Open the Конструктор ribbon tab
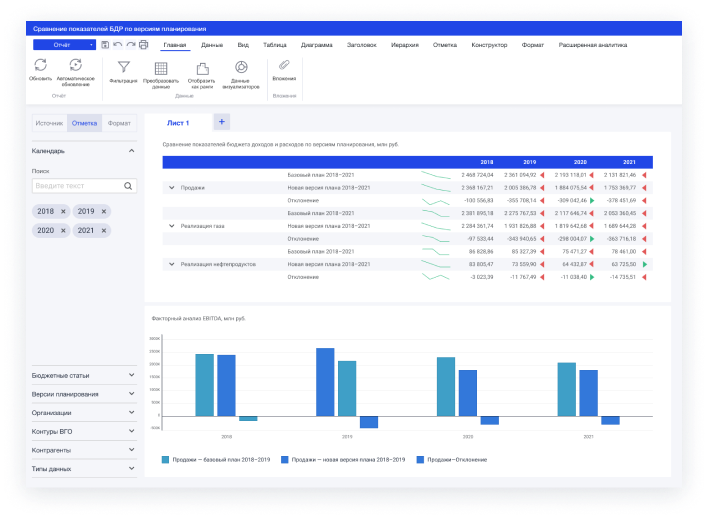This screenshot has width=708, height=519. pos(489,45)
